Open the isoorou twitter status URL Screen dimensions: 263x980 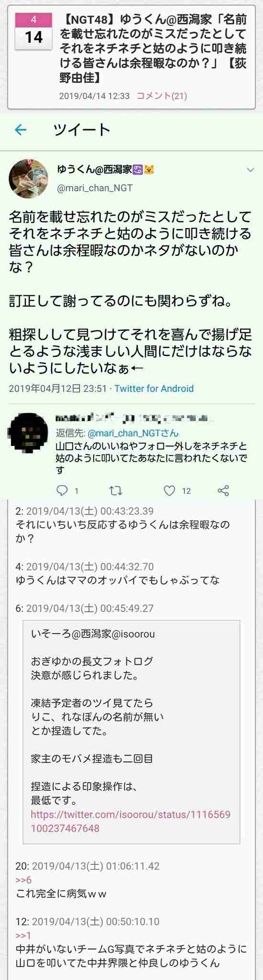coord(131,821)
